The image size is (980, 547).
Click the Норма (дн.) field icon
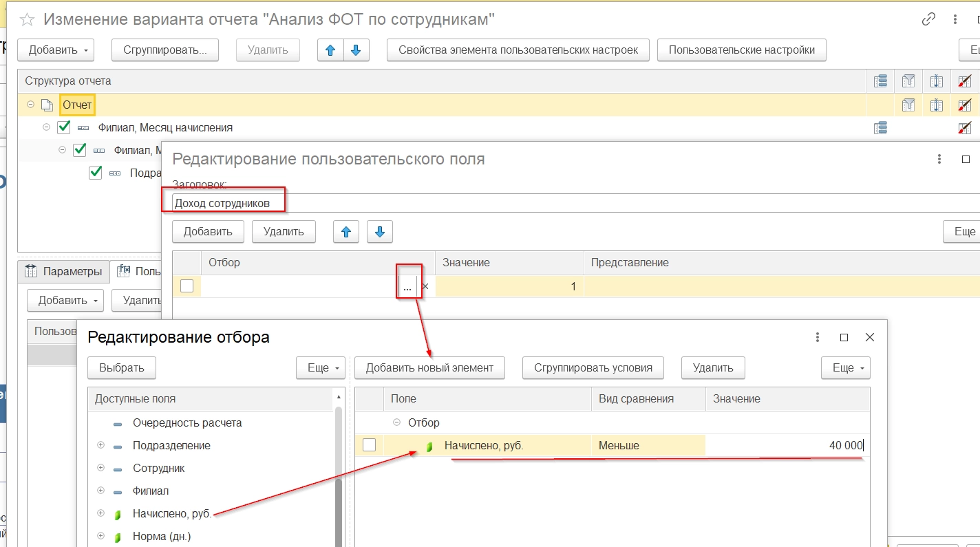118,537
